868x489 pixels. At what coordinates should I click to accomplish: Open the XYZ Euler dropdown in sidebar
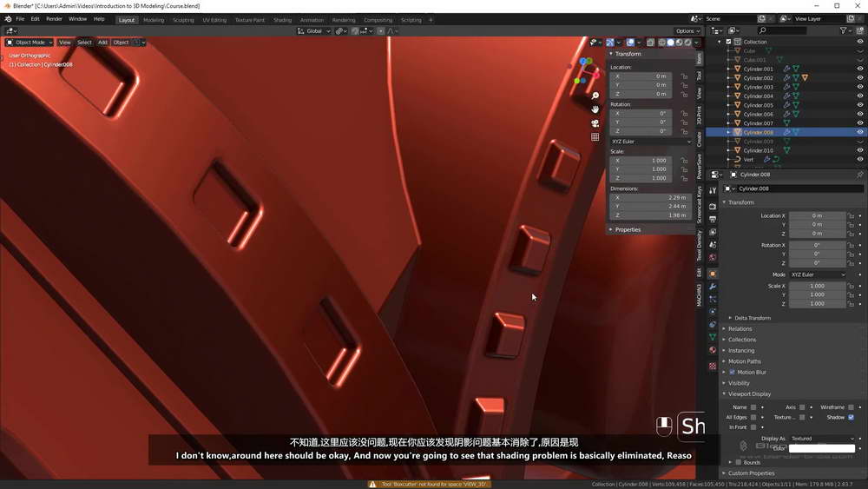tap(651, 142)
